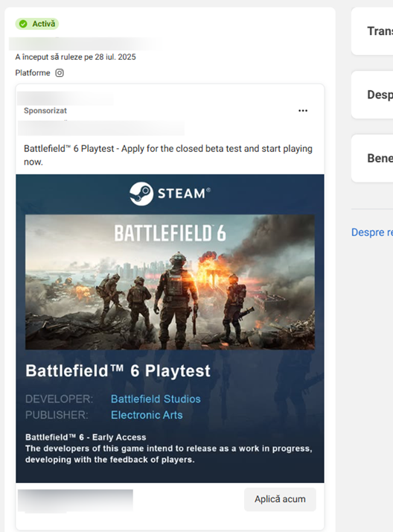This screenshot has height=532, width=393.
Task: Click the Battlefield 6 Playtest heading
Action: (x=118, y=370)
